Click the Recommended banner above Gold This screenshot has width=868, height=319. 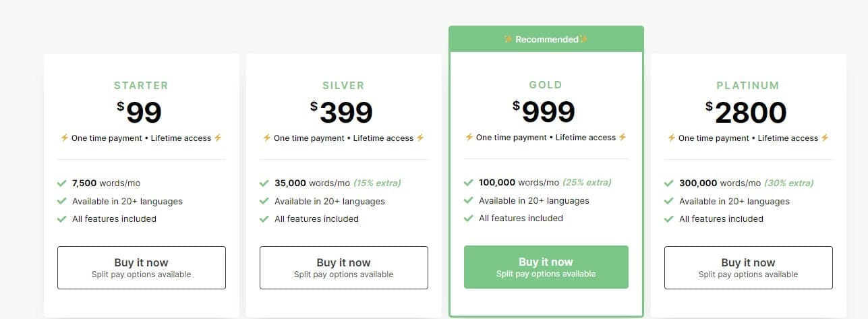(546, 39)
